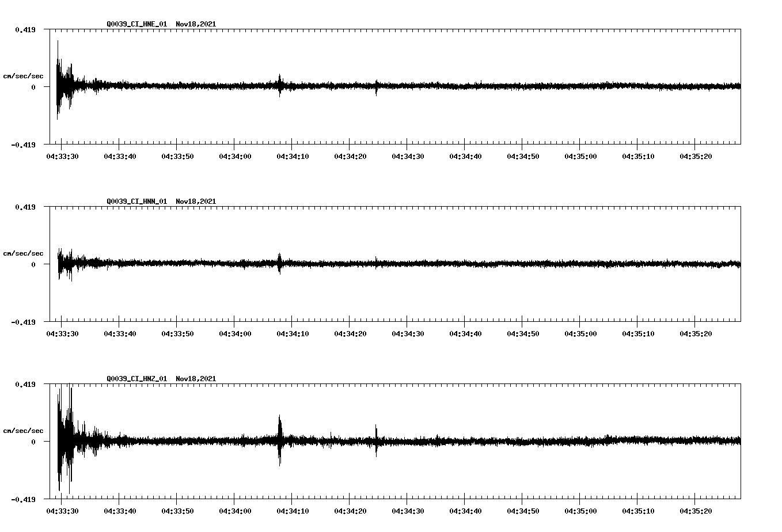The width and height of the screenshot is (782, 532).
Task: Click the Q0039_CI_HNN_01 Nov18,2021 plot title
Action: pos(161,202)
